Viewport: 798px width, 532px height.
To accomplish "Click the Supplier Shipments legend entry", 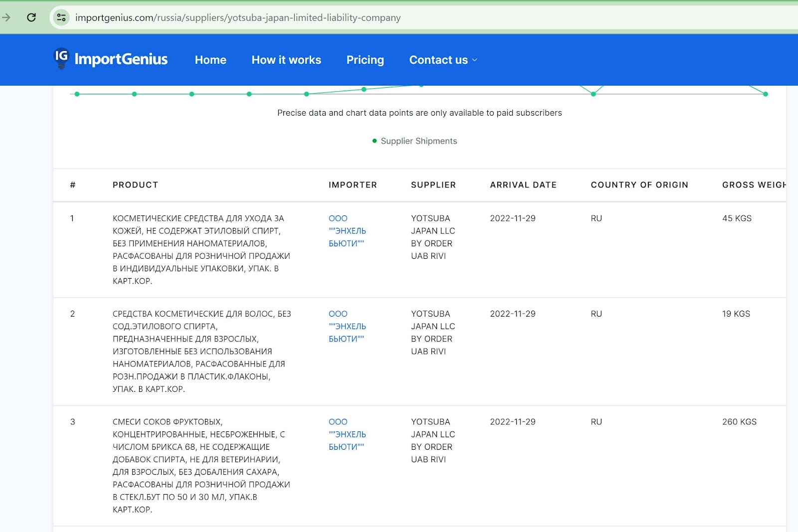I will pyautogui.click(x=414, y=141).
